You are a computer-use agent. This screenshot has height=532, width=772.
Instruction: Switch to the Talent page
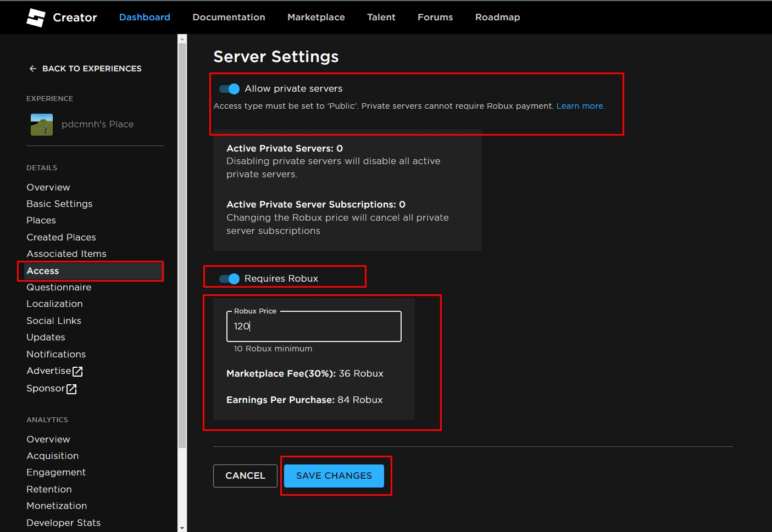tap(381, 18)
